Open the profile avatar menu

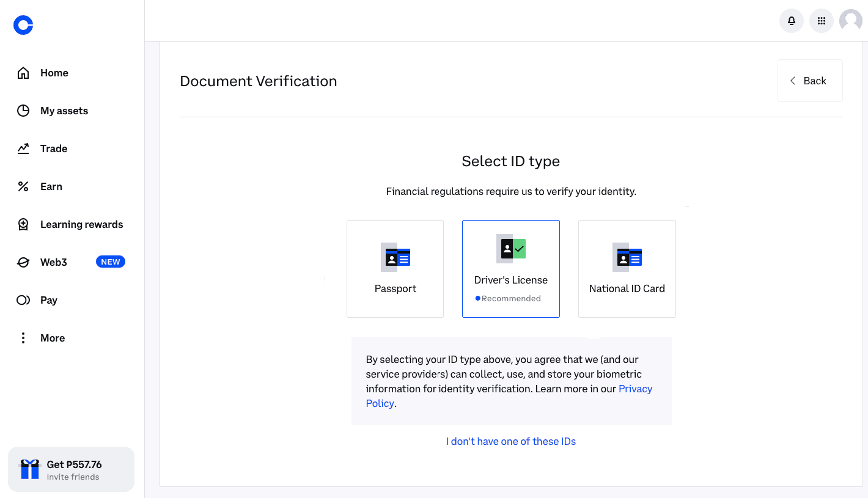tap(850, 20)
